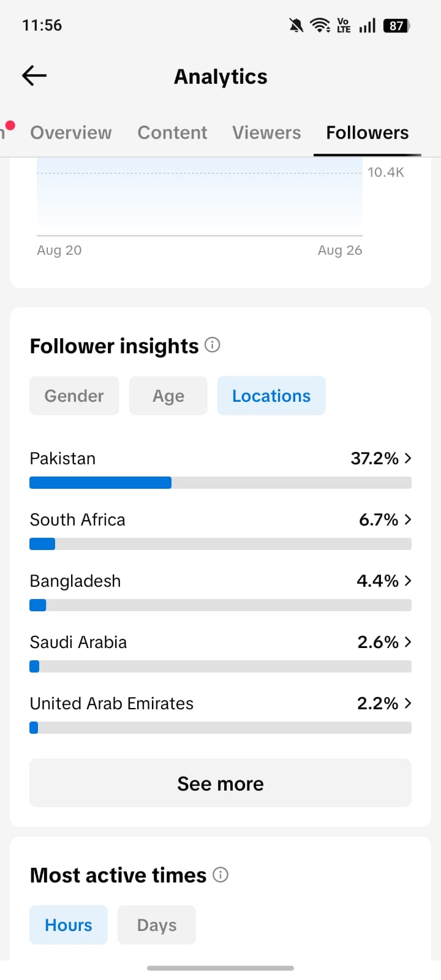Viewport: 441px width, 980px height.
Task: Tap the VoLTE status icon
Action: (x=344, y=25)
